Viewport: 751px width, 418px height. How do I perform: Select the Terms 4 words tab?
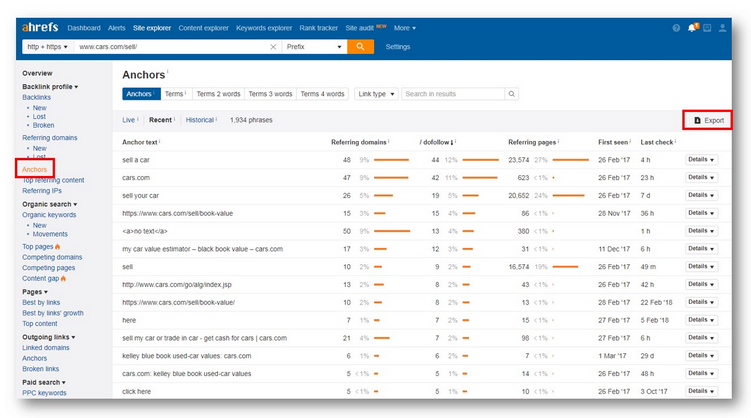pyautogui.click(x=322, y=94)
